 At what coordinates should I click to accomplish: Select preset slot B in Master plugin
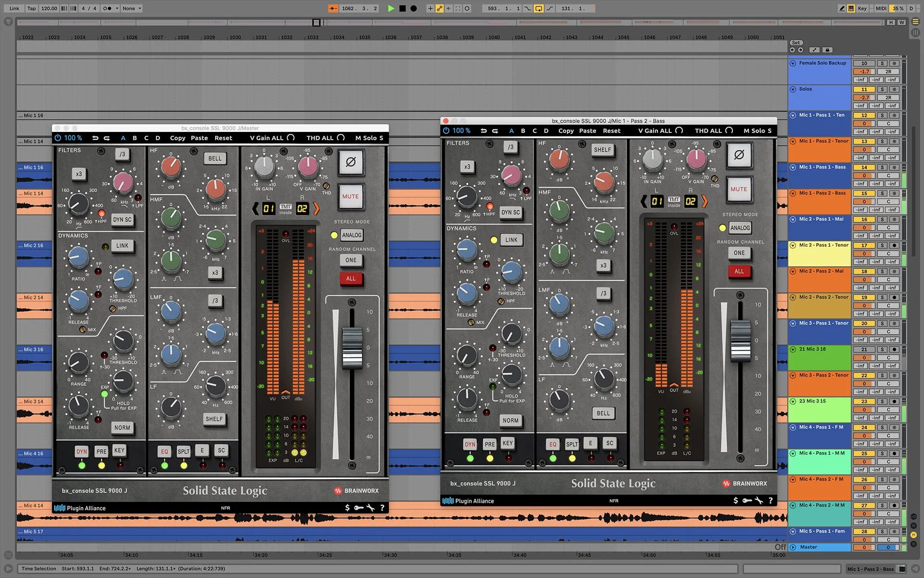[135, 138]
